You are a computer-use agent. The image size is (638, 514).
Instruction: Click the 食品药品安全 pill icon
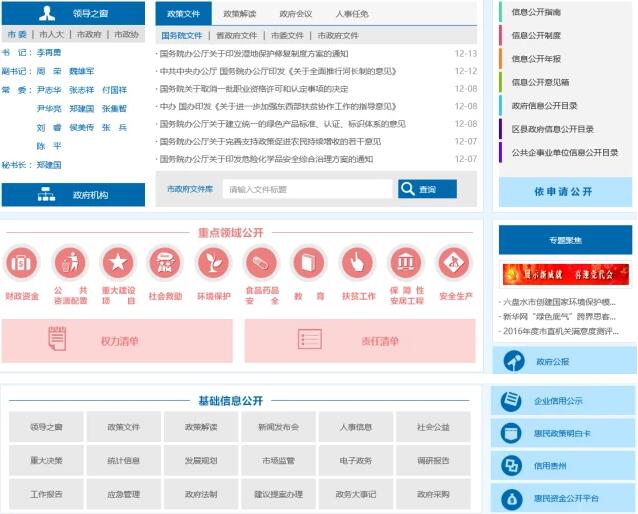[262, 263]
